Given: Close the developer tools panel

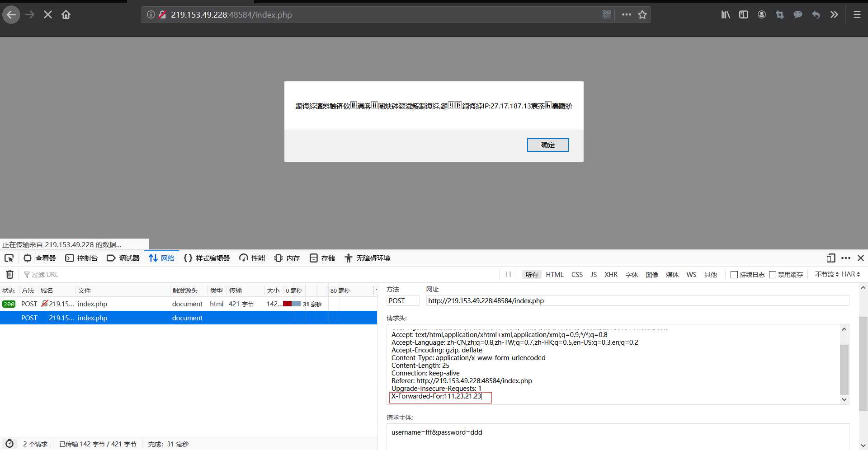Looking at the screenshot, I should (x=861, y=258).
